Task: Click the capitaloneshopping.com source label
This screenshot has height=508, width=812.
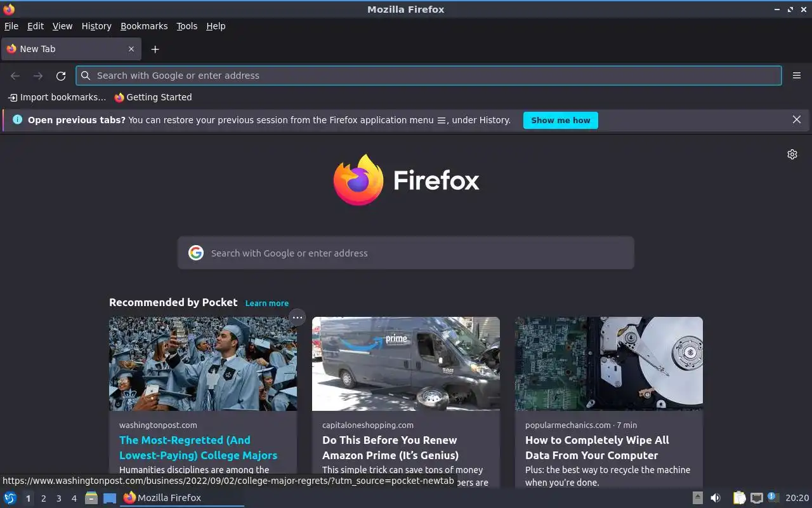Action: click(x=368, y=425)
